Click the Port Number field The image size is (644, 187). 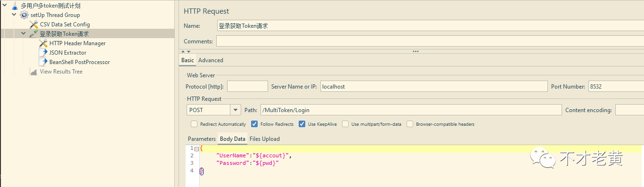[616, 86]
